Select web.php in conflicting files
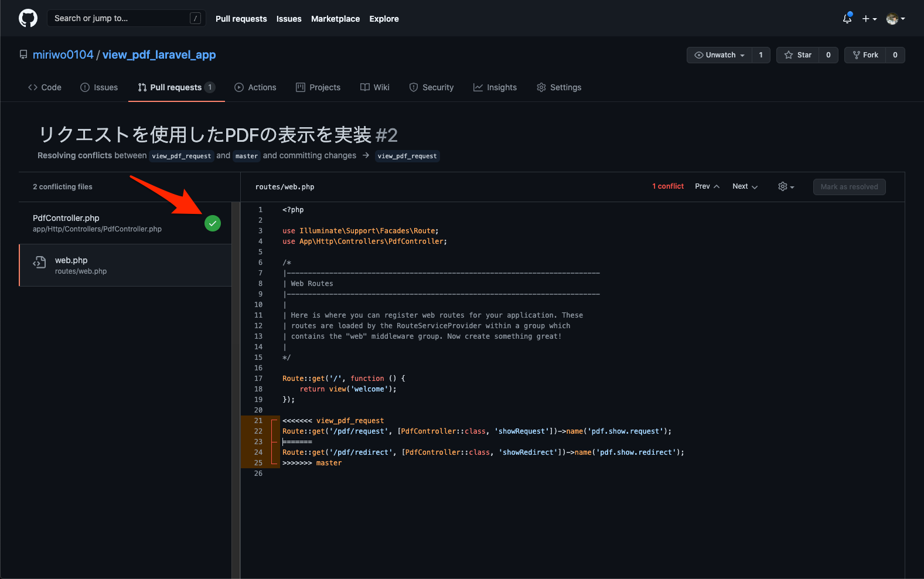 tap(125, 265)
